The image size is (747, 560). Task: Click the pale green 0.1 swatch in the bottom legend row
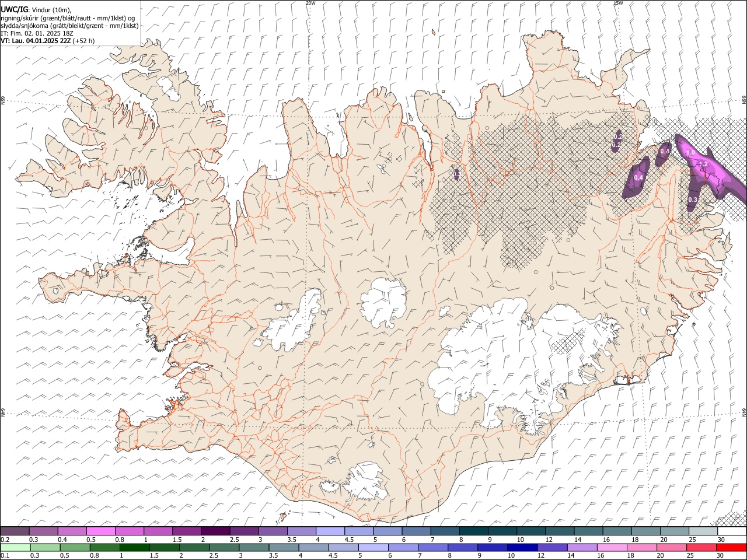click(x=15, y=547)
